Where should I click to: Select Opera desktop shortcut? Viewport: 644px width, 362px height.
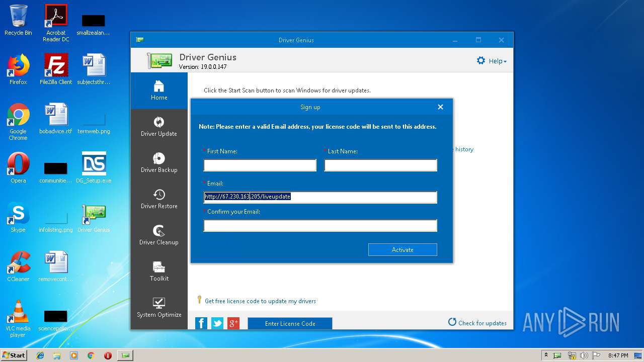pyautogui.click(x=18, y=168)
